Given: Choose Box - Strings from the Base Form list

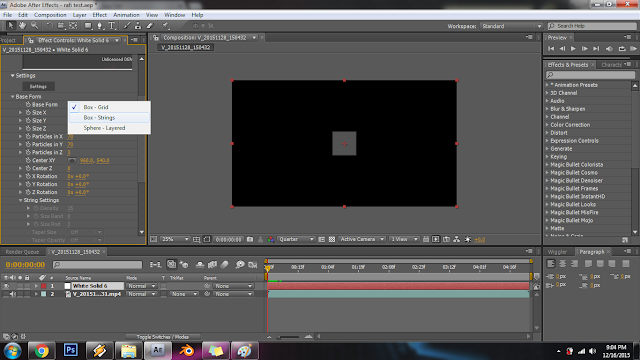Looking at the screenshot, I should 109,118.
